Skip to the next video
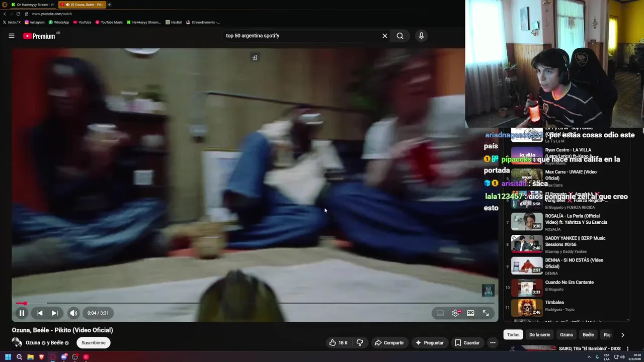Viewport: 644px width, 362px height. click(54, 313)
